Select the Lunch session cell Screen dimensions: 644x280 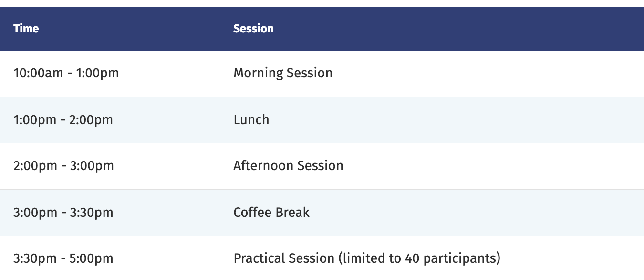point(251,119)
